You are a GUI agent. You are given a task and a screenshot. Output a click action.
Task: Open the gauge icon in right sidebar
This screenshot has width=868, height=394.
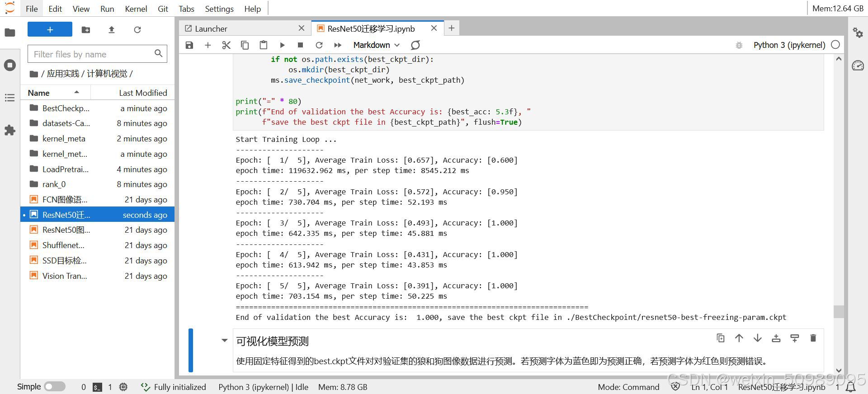click(858, 66)
